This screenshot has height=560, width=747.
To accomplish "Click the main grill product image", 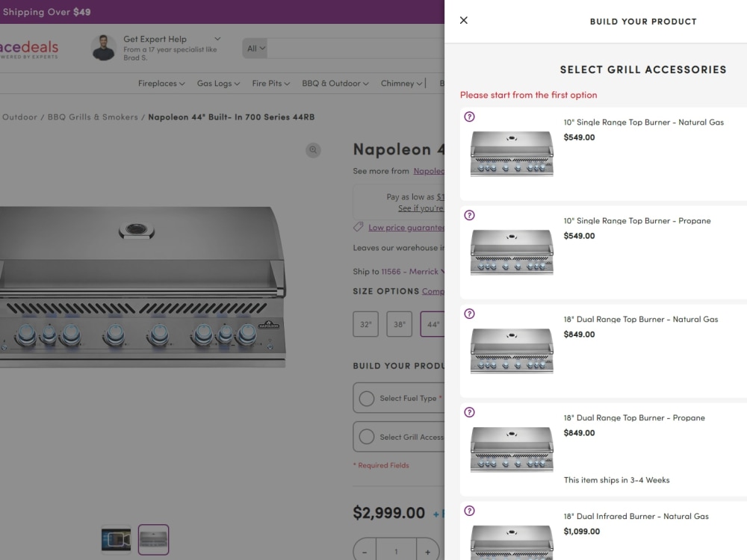I will [x=143, y=287].
